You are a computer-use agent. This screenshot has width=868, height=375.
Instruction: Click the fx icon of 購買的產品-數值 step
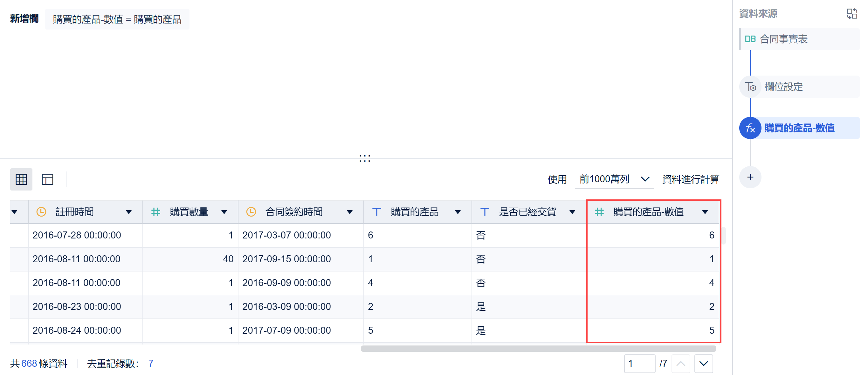(x=750, y=128)
